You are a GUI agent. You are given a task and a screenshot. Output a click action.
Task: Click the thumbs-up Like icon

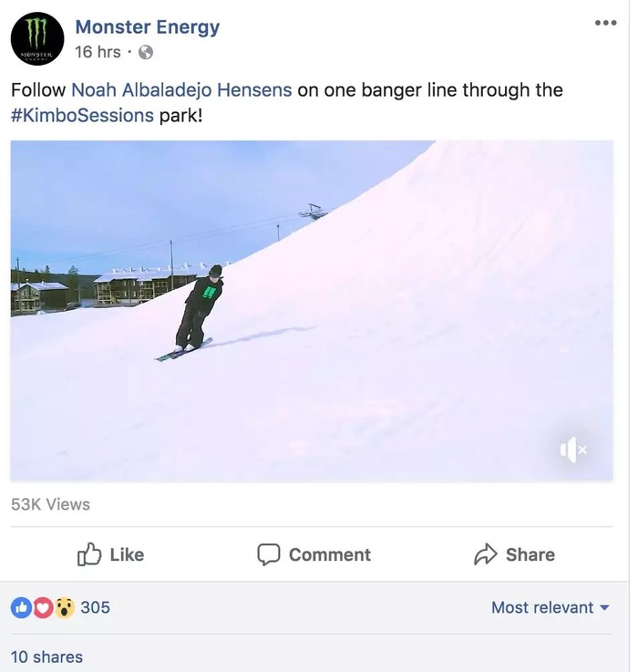[x=89, y=554]
